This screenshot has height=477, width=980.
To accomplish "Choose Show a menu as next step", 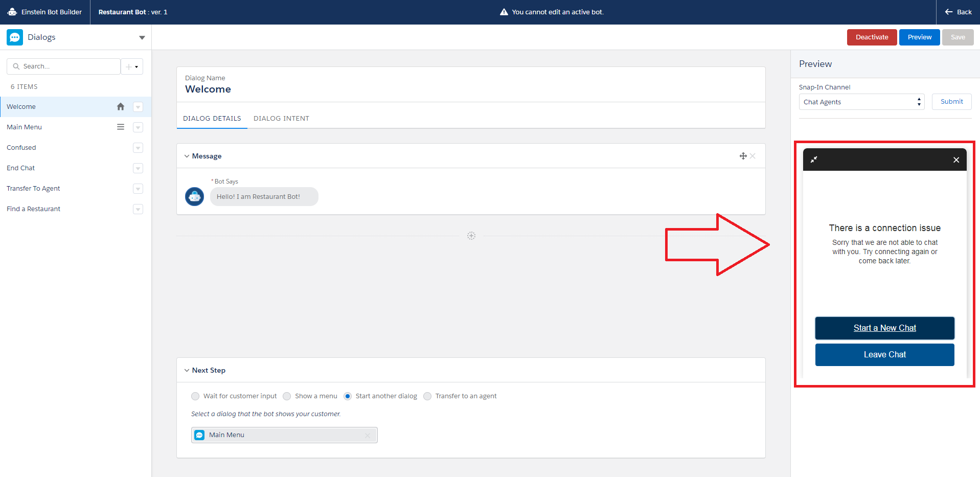I will pos(287,396).
